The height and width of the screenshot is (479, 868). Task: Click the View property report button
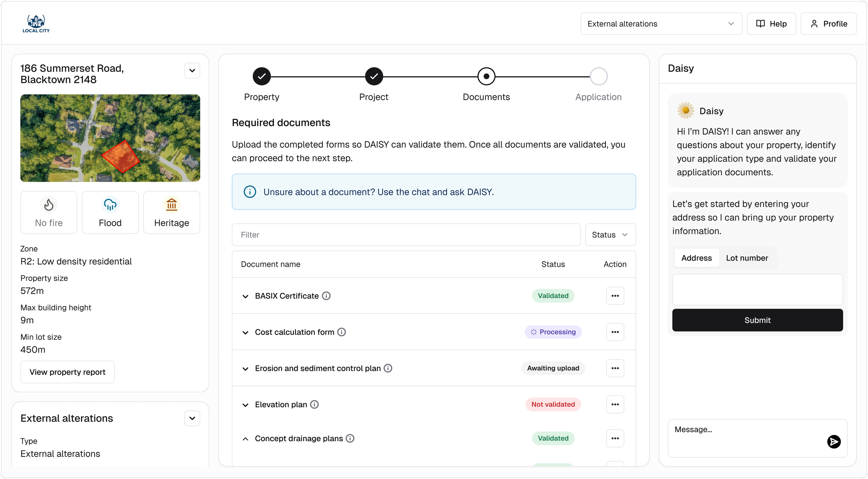pyautogui.click(x=67, y=372)
